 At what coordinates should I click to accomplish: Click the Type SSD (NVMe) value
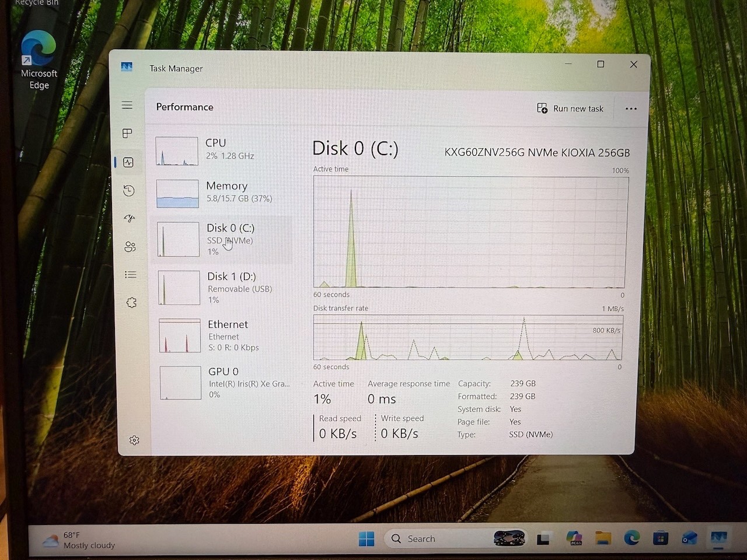(x=530, y=434)
